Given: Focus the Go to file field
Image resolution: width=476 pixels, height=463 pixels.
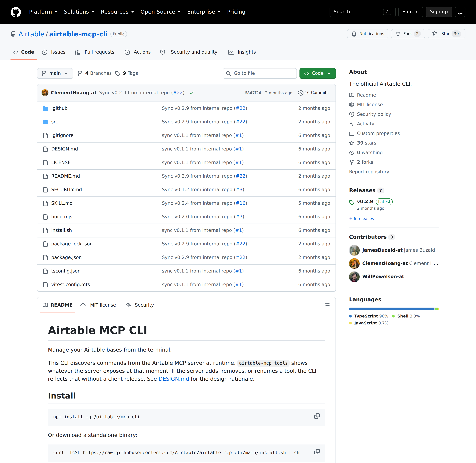Looking at the screenshot, I should [260, 73].
